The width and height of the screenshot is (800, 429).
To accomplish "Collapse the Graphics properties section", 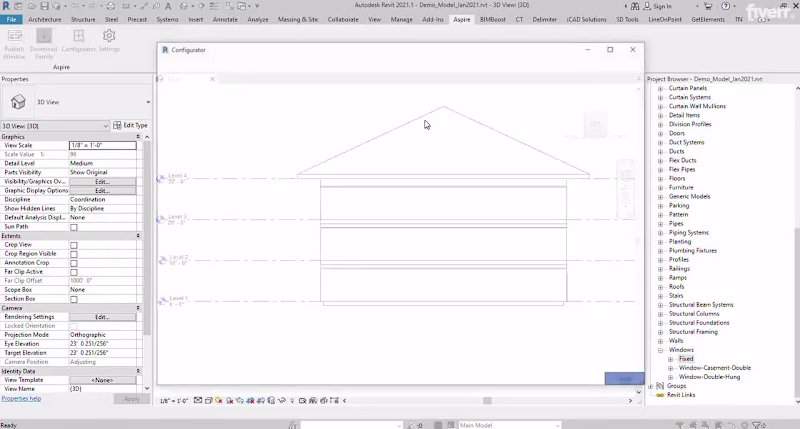I will pyautogui.click(x=138, y=137).
